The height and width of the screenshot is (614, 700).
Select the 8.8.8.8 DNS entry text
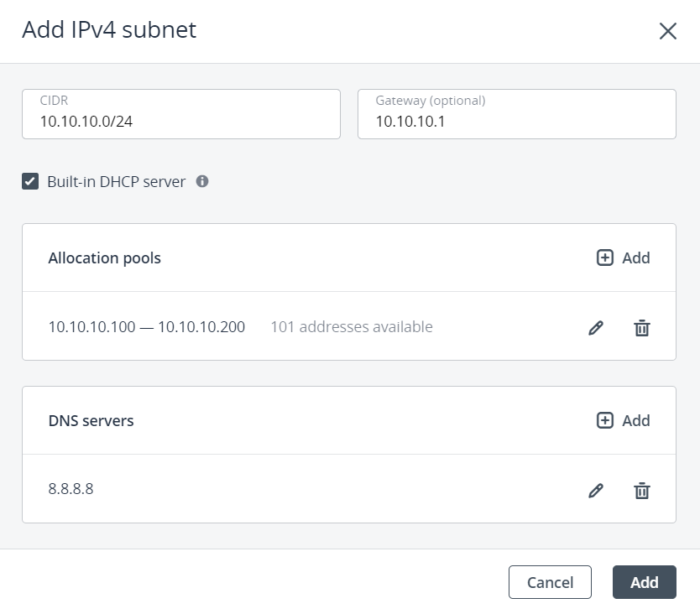tap(71, 488)
